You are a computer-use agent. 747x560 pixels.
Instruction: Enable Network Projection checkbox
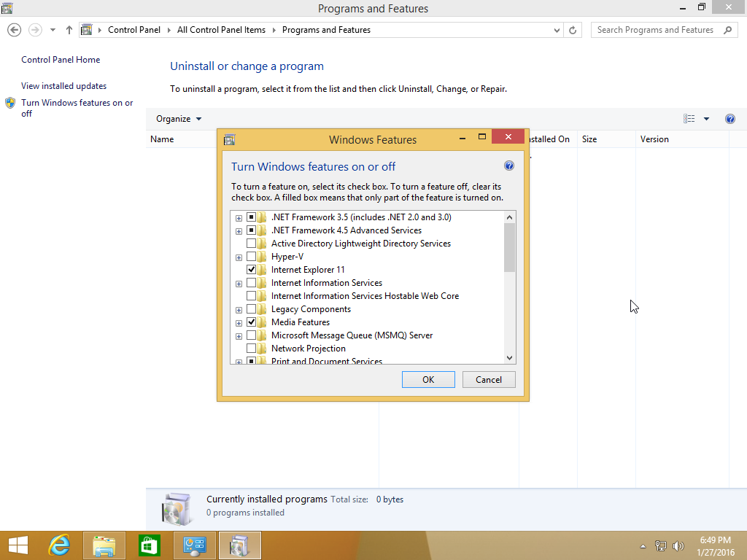coord(251,349)
